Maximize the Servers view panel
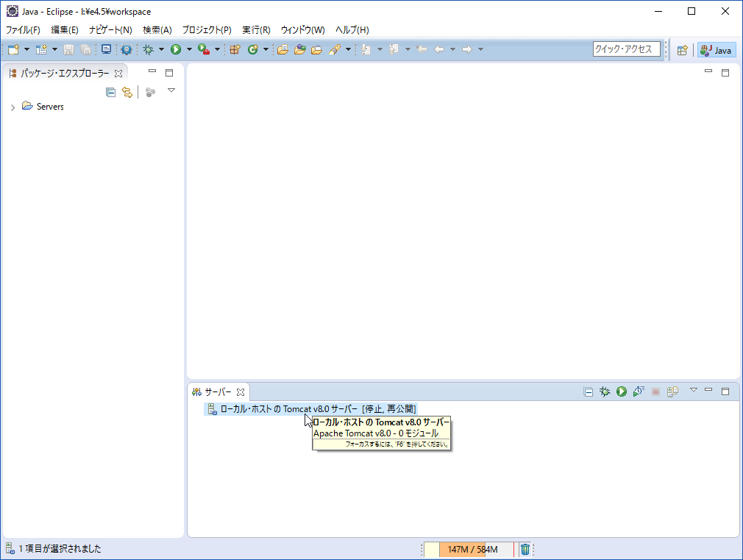The width and height of the screenshot is (743, 560). click(x=725, y=391)
